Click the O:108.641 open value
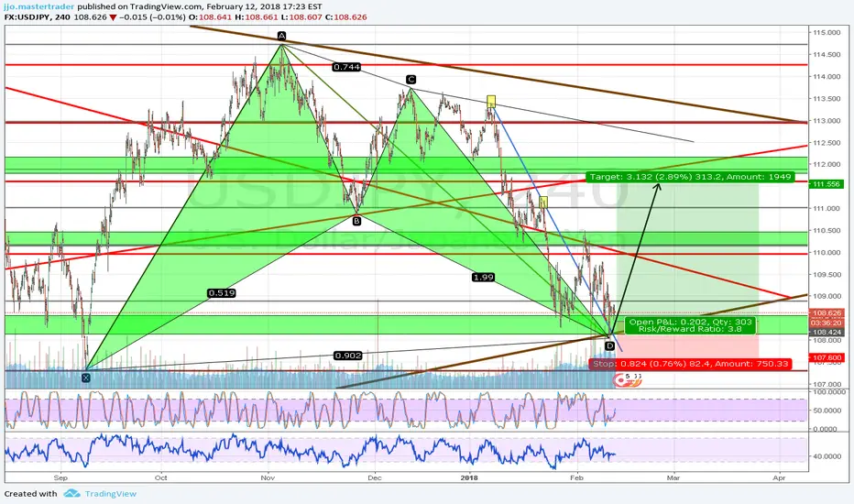The image size is (854, 504). coord(211,16)
